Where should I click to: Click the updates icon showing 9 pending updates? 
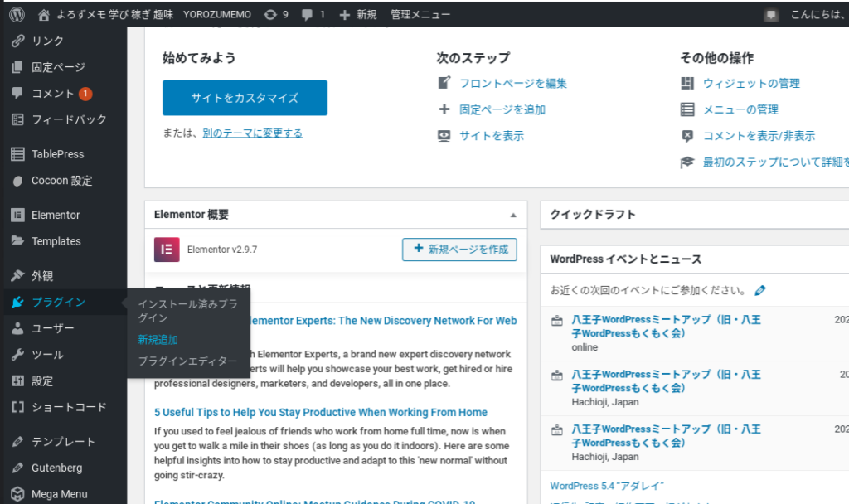pyautogui.click(x=274, y=13)
